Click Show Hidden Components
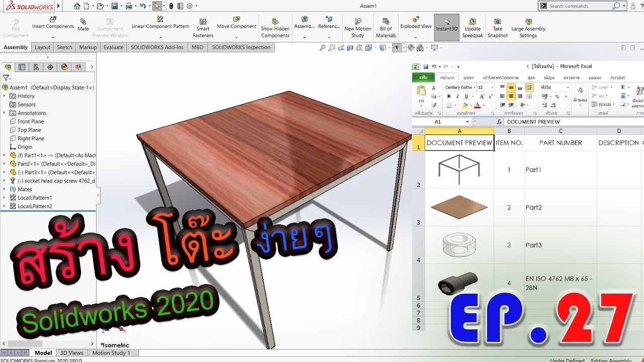This screenshot has width=644, height=362. tap(275, 28)
